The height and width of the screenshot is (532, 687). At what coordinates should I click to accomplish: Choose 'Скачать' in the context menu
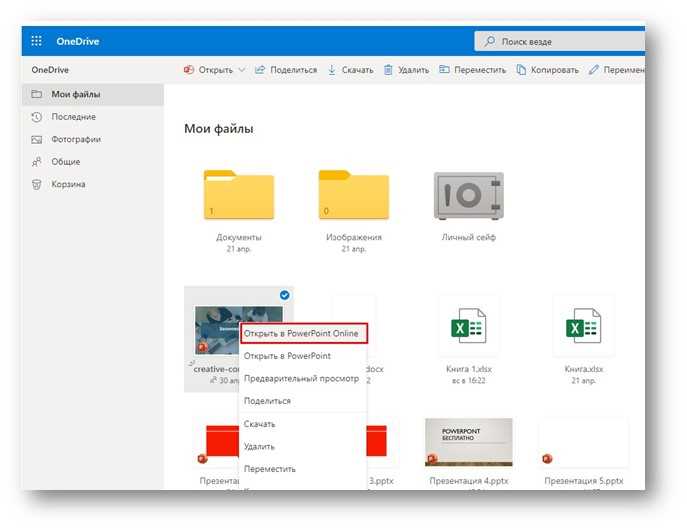pos(259,424)
